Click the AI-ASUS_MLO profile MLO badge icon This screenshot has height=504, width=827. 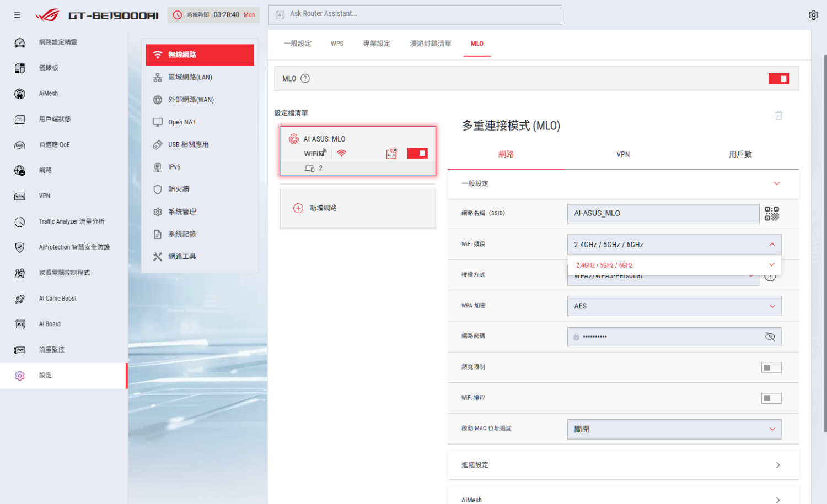pyautogui.click(x=391, y=153)
